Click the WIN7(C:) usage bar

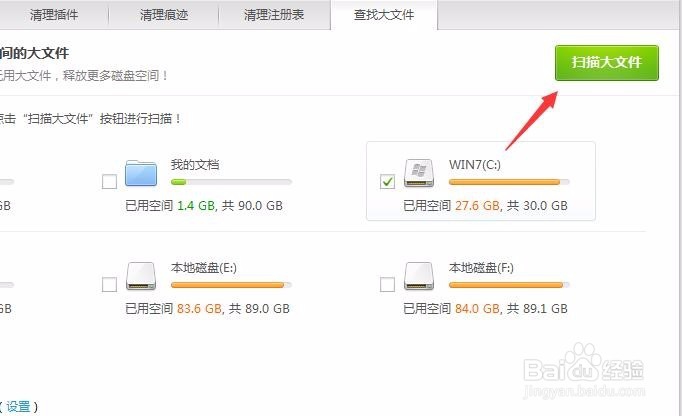tap(509, 182)
